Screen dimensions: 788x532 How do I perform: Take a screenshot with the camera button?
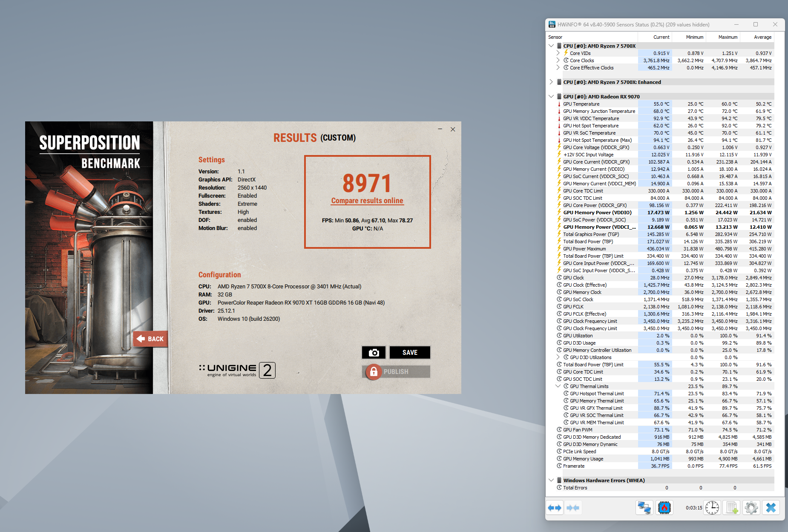374,352
